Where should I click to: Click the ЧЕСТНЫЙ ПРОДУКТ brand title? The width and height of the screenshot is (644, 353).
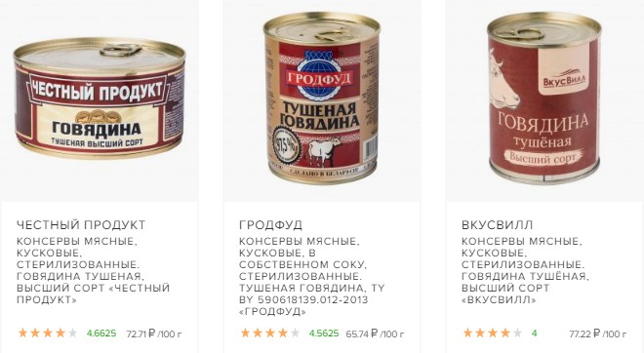tap(81, 225)
